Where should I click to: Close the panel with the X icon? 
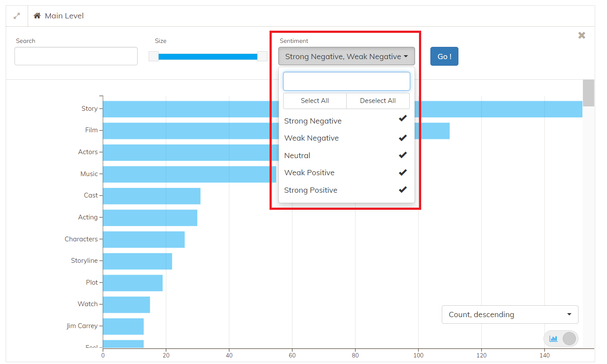pyautogui.click(x=582, y=35)
